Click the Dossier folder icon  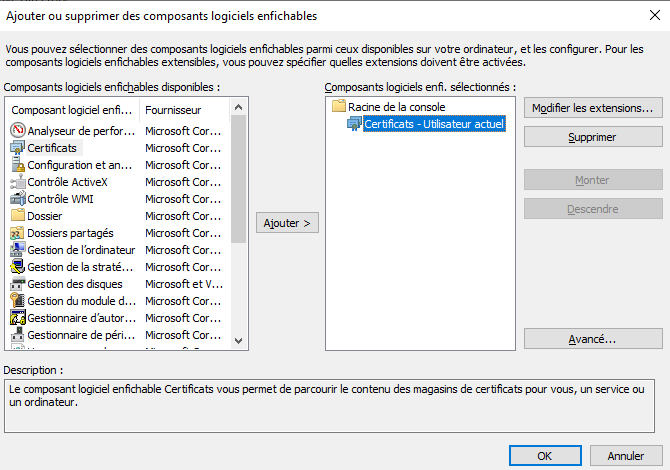(x=18, y=216)
